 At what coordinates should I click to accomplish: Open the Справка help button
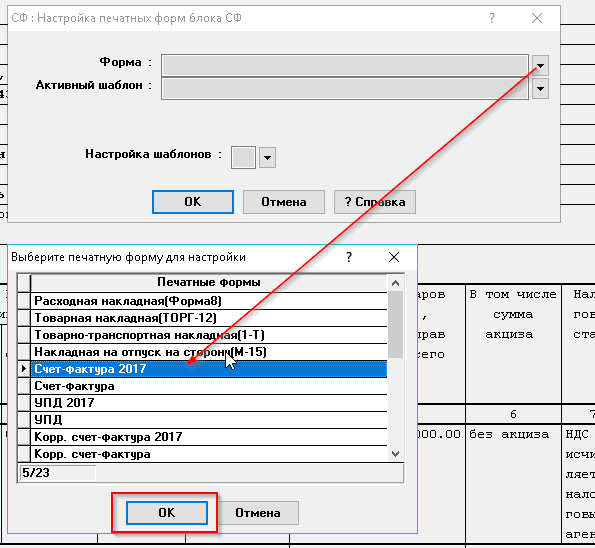[375, 202]
